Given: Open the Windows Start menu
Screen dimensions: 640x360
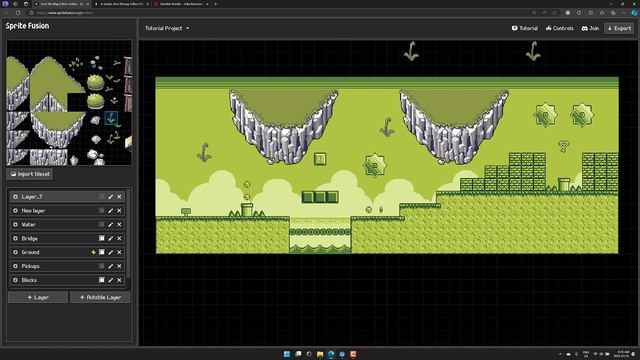Looking at the screenshot, I should 287,354.
